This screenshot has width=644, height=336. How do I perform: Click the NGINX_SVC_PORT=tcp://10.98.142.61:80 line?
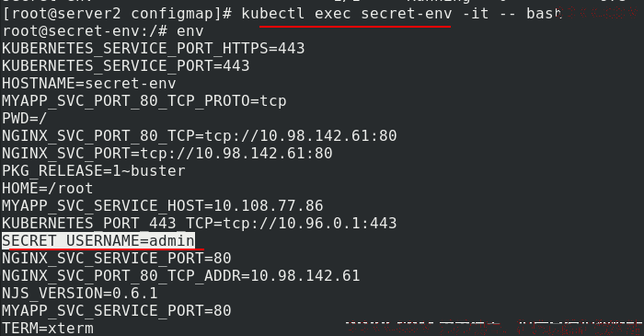pyautogui.click(x=167, y=153)
